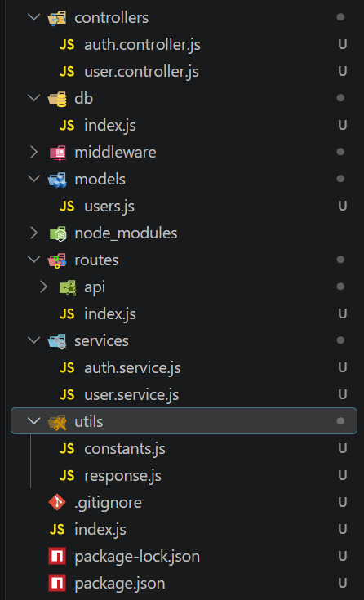Viewport: 364px width, 600px height.
Task: Click the modified dot on utils row
Action: [340, 421]
